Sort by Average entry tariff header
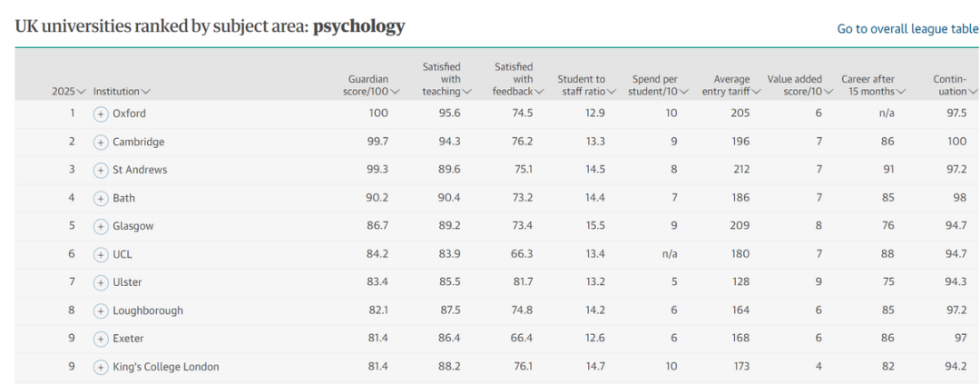Viewport: 980px width, 384px height. (x=731, y=85)
